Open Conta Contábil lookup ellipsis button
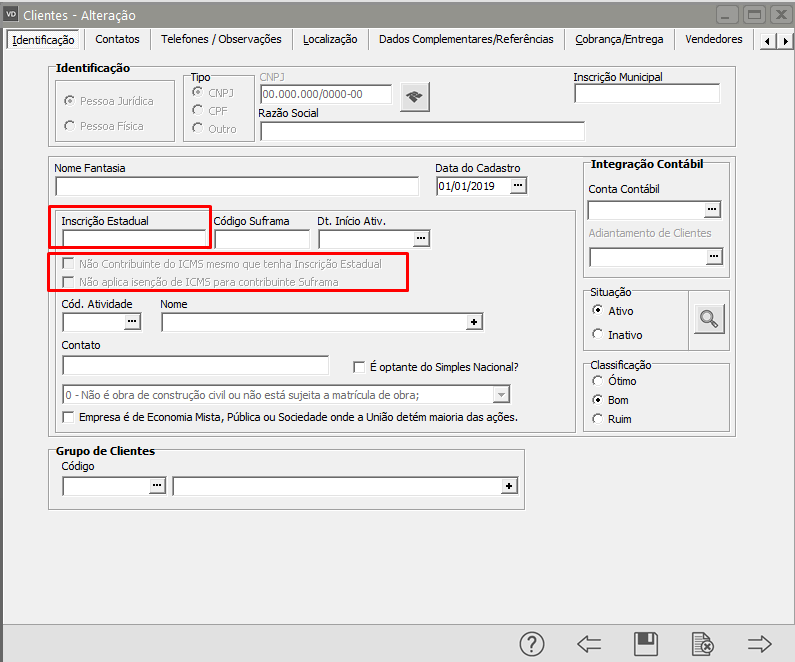This screenshot has height=662, width=795. tap(712, 210)
